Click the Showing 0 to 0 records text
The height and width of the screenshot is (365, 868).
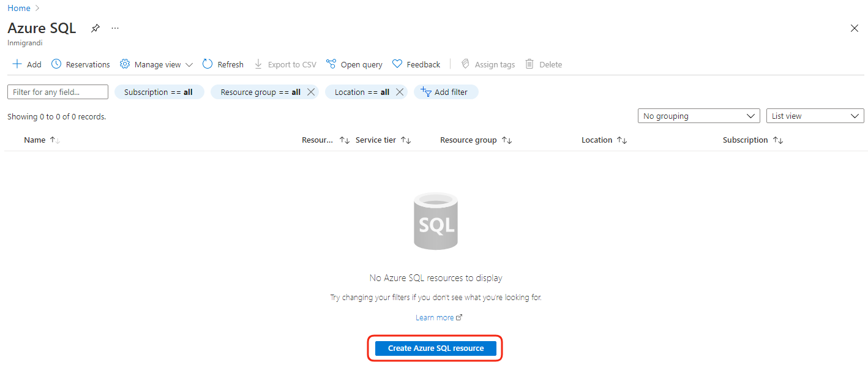pos(56,116)
